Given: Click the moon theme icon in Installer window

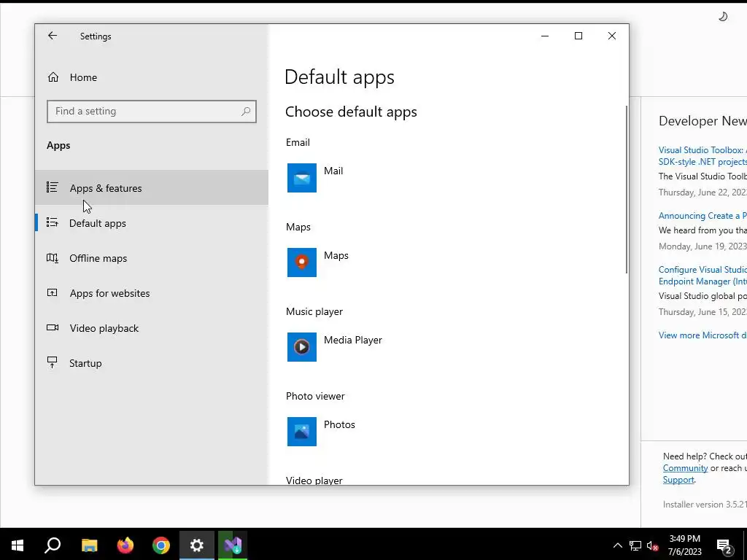Looking at the screenshot, I should (723, 17).
